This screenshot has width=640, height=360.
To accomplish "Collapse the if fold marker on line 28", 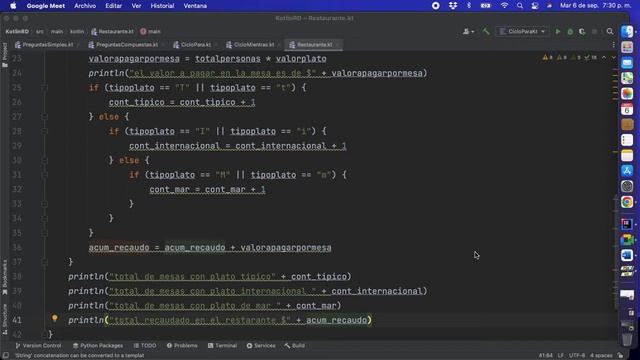I will (45, 131).
